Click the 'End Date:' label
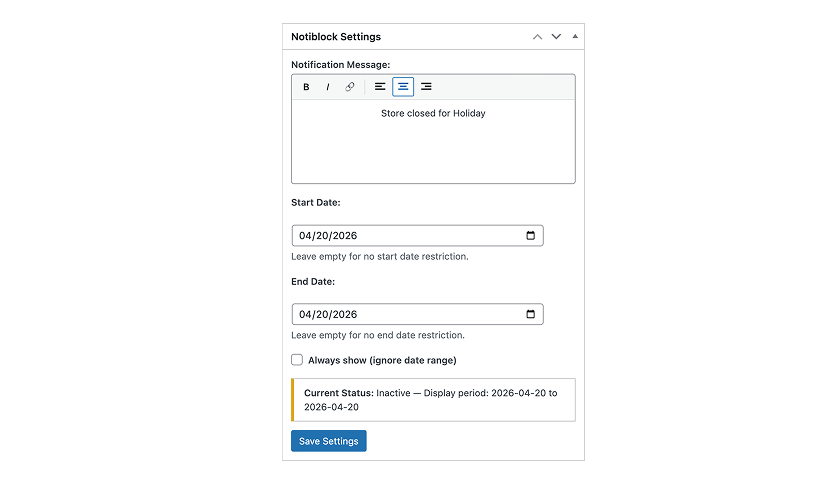834x484 pixels. click(313, 282)
